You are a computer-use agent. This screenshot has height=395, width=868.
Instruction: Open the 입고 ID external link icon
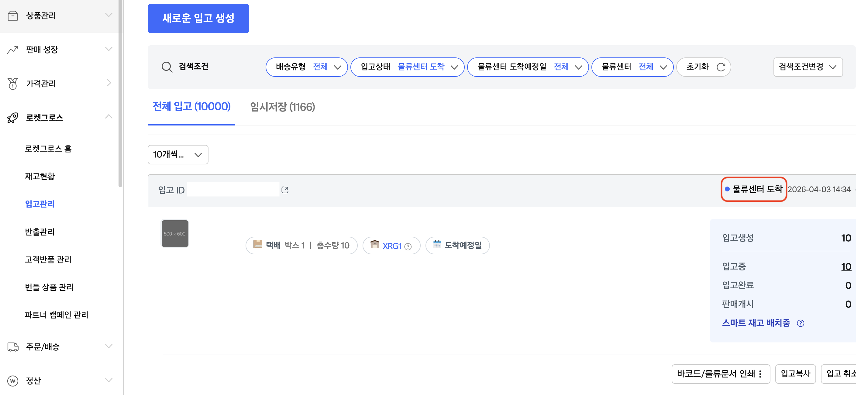tap(285, 190)
